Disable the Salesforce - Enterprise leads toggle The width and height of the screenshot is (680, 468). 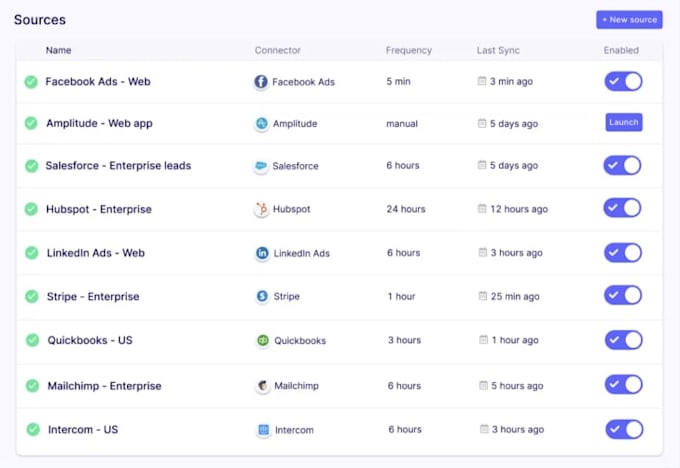click(622, 165)
